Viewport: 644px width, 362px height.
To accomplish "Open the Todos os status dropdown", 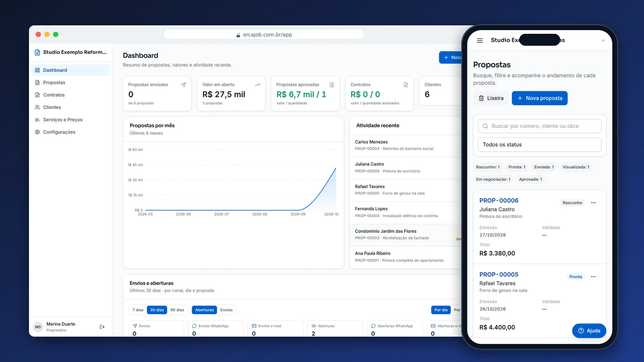I will click(x=539, y=145).
